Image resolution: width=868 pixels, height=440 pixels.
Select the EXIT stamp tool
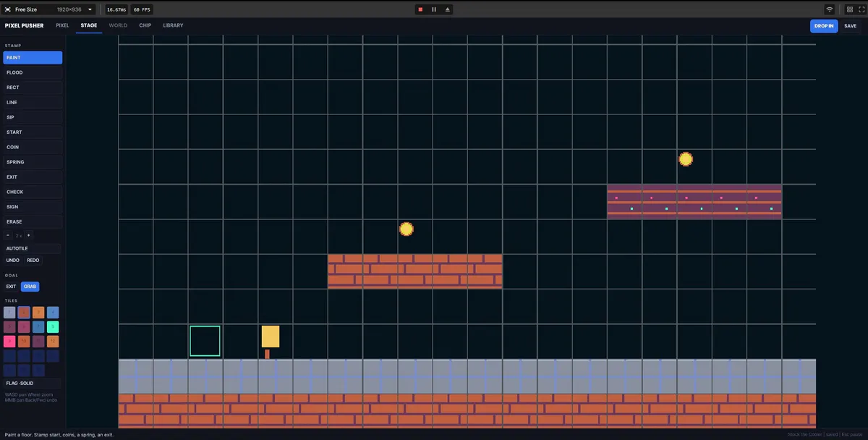click(x=33, y=177)
